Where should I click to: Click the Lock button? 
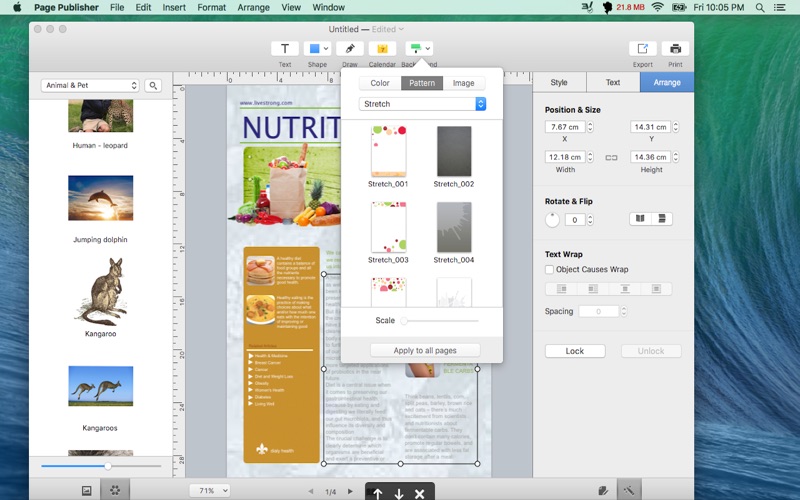575,351
